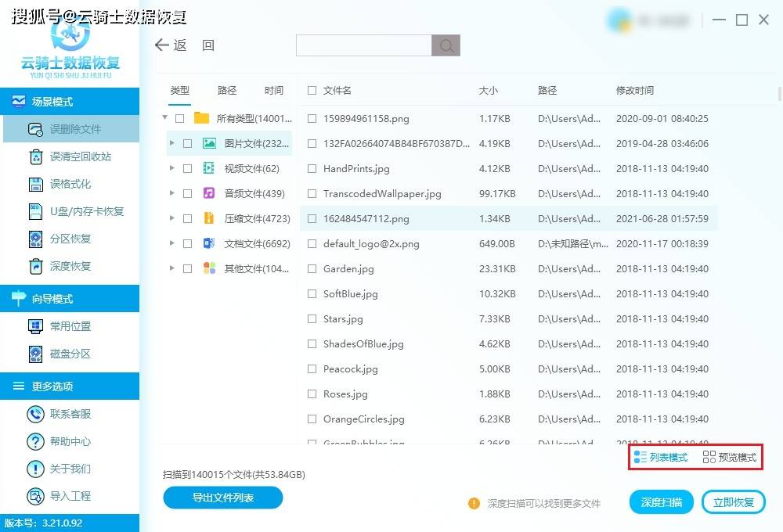Click the 立即恢复 recover button

click(734, 502)
